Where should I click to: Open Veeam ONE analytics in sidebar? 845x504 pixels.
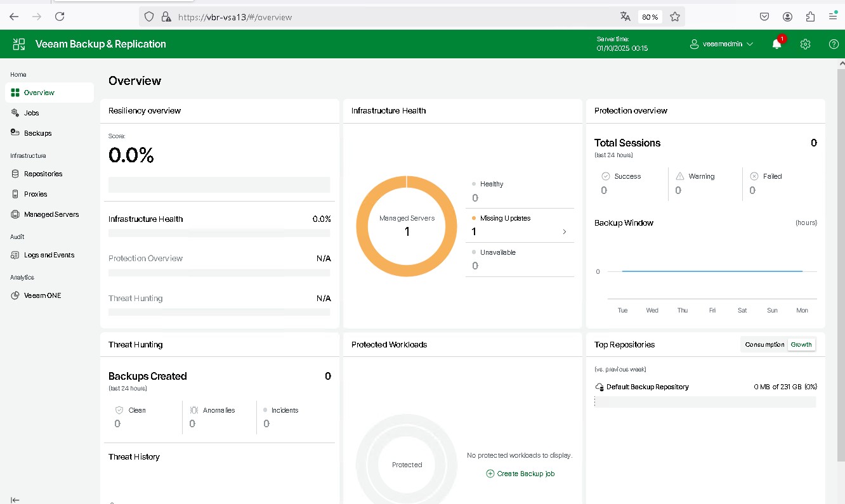coord(43,295)
